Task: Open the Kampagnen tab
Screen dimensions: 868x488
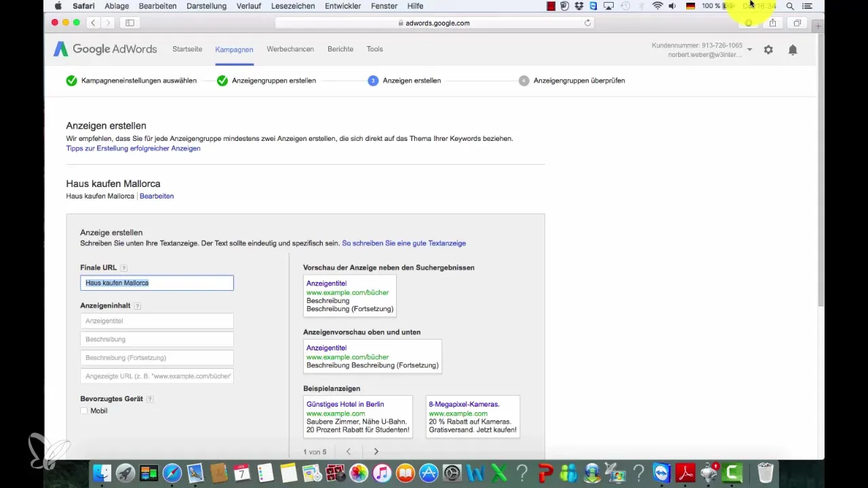Action: [x=234, y=49]
